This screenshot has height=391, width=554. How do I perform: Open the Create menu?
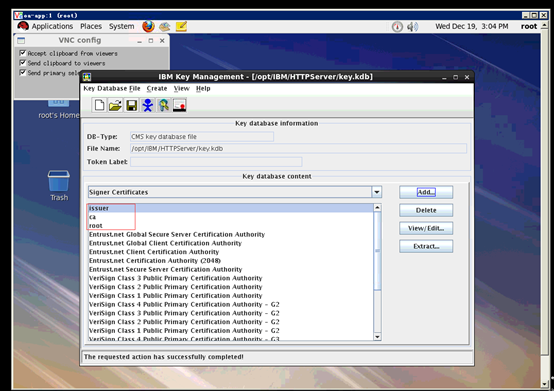click(157, 88)
